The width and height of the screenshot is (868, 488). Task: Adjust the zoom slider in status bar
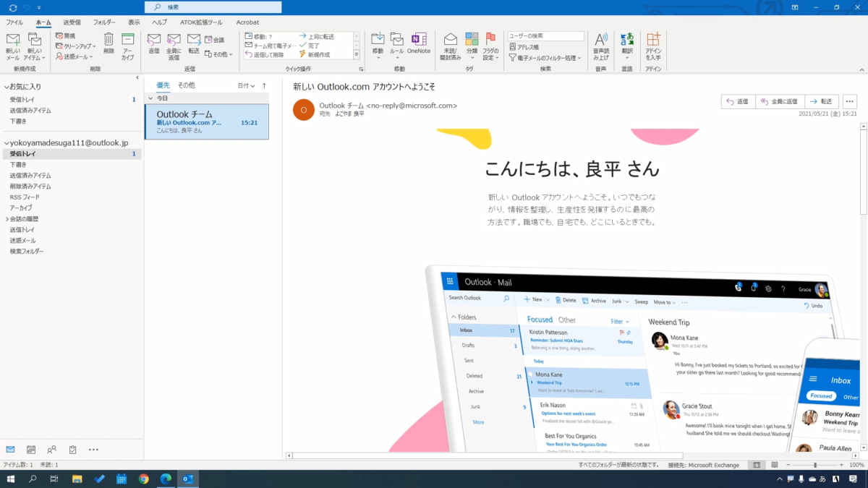click(815, 465)
